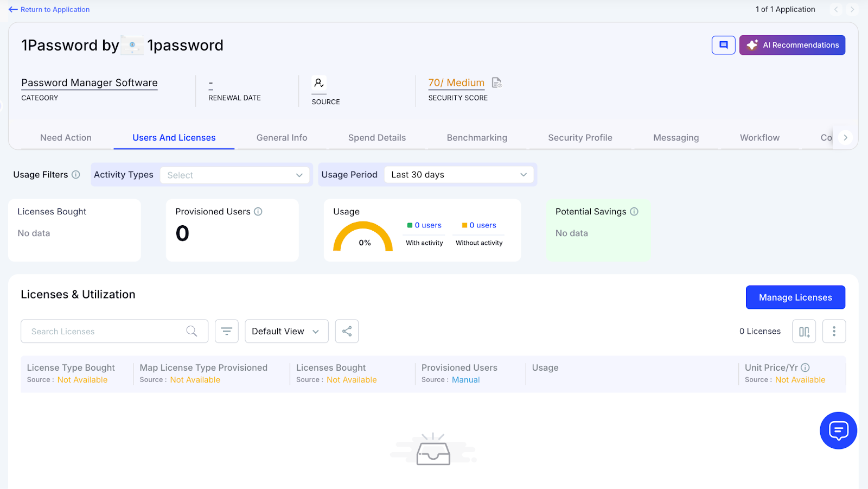868x489 pixels.
Task: Switch to the Benchmarking tab
Action: (477, 138)
